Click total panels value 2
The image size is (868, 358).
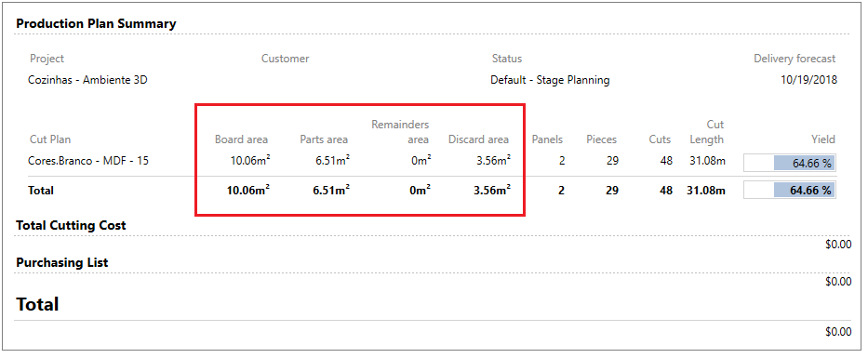coord(561,191)
